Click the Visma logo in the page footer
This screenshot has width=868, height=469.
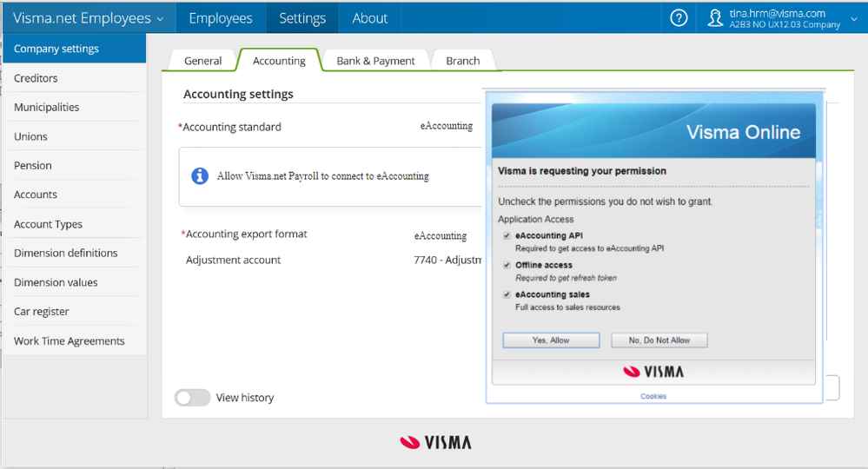pyautogui.click(x=435, y=442)
